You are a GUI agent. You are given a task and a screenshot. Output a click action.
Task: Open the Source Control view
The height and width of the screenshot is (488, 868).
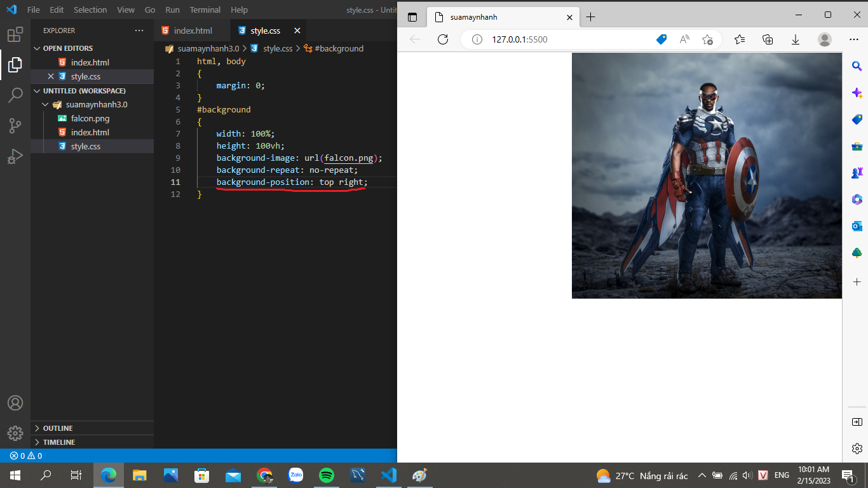point(15,126)
